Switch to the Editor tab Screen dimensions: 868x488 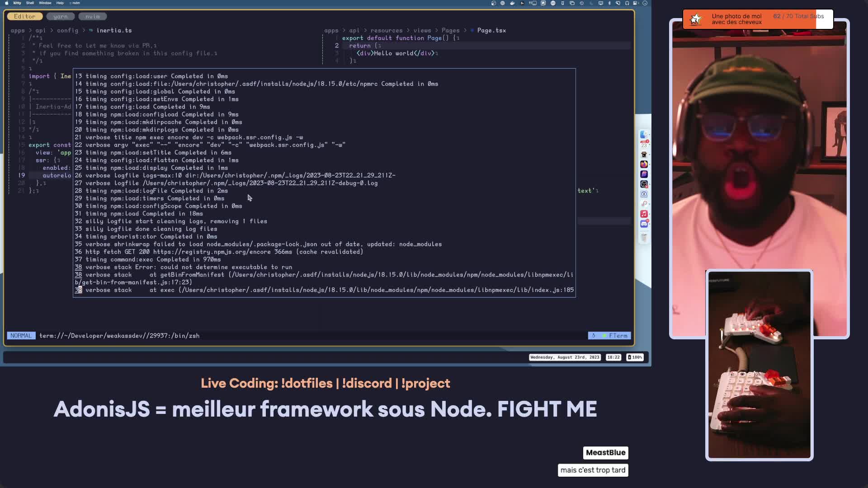point(24,16)
